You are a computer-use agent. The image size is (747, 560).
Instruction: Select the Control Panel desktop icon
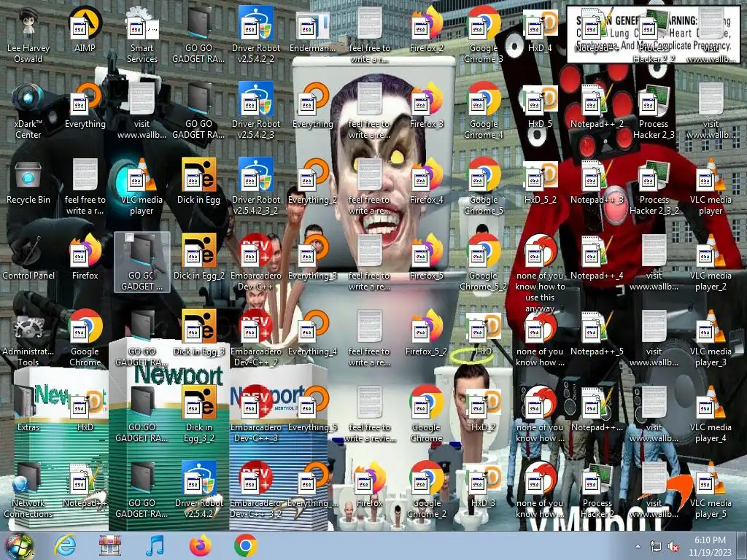[x=28, y=257]
